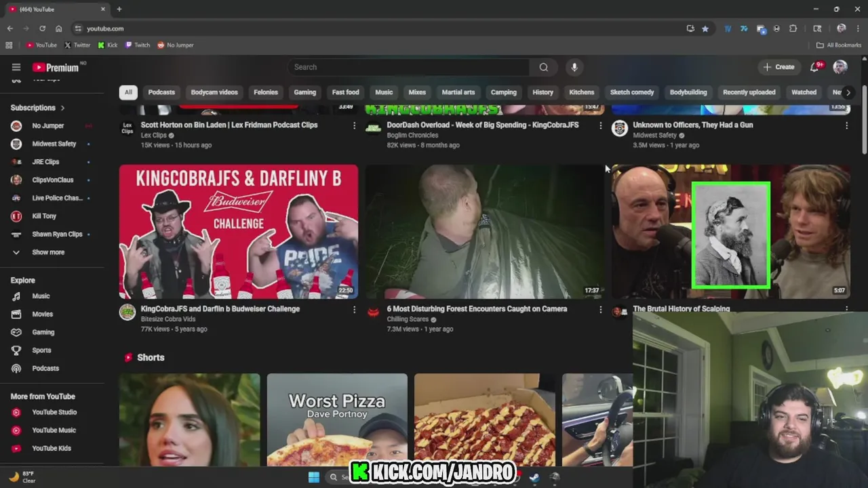Play the Budweiser Challenge video thumbnail
The height and width of the screenshot is (488, 868).
(x=239, y=231)
